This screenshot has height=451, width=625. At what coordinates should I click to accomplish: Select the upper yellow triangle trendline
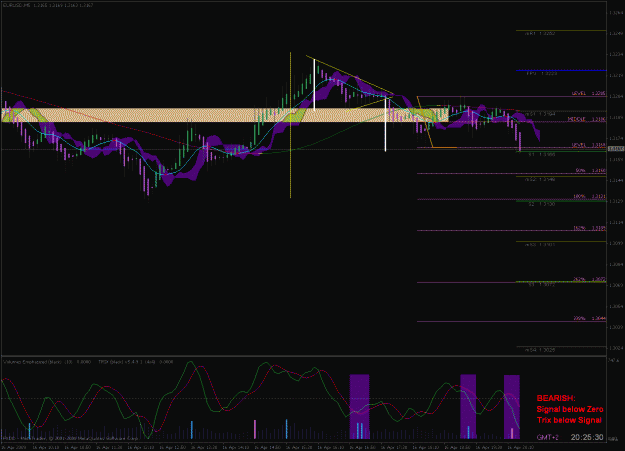[350, 75]
